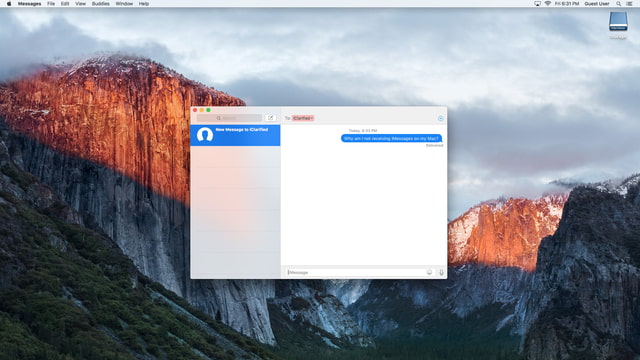Open the Help menu

click(x=144, y=4)
